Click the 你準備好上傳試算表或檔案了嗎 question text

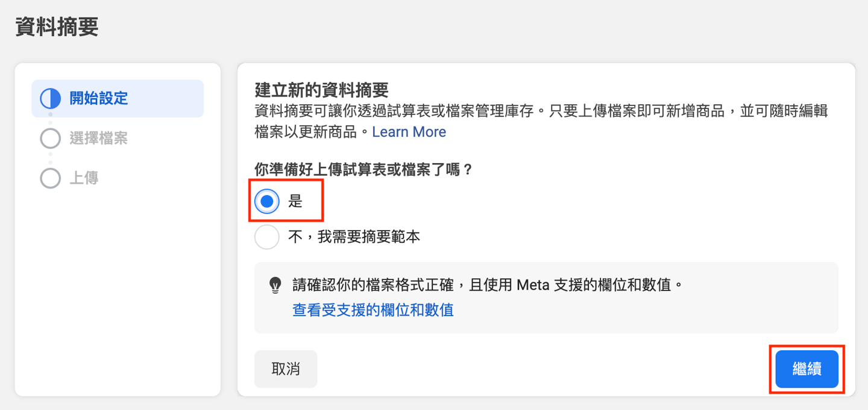tap(363, 170)
